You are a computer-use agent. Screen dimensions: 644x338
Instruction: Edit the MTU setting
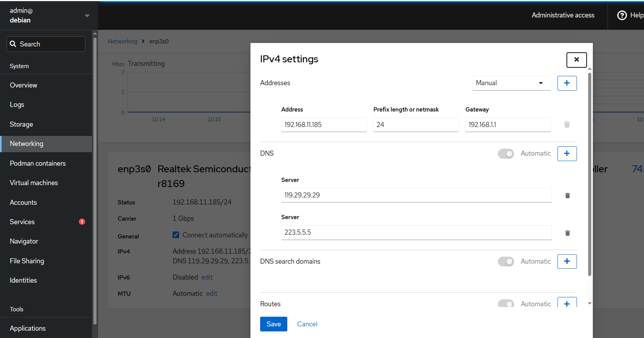tap(212, 293)
